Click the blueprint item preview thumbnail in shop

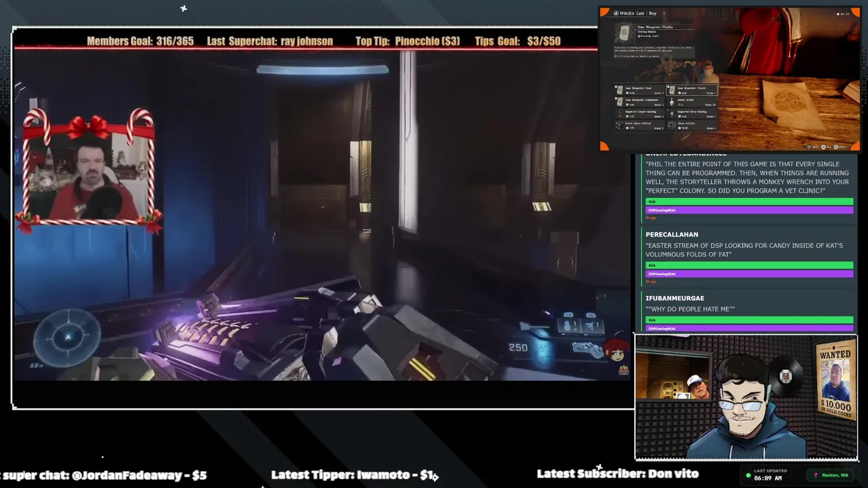click(x=624, y=34)
